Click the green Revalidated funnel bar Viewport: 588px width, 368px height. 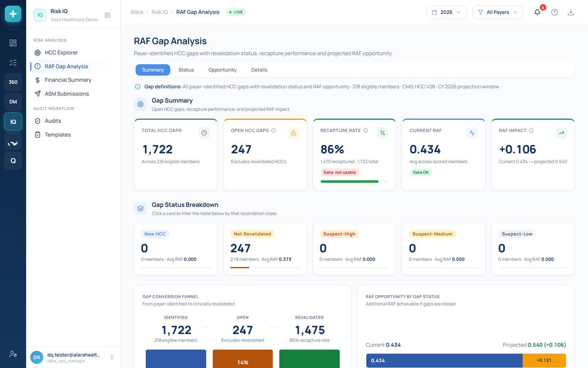(310, 358)
